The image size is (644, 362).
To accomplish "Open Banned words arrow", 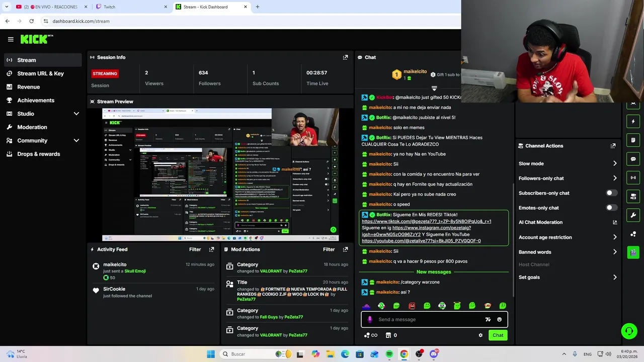I will pyautogui.click(x=615, y=252).
